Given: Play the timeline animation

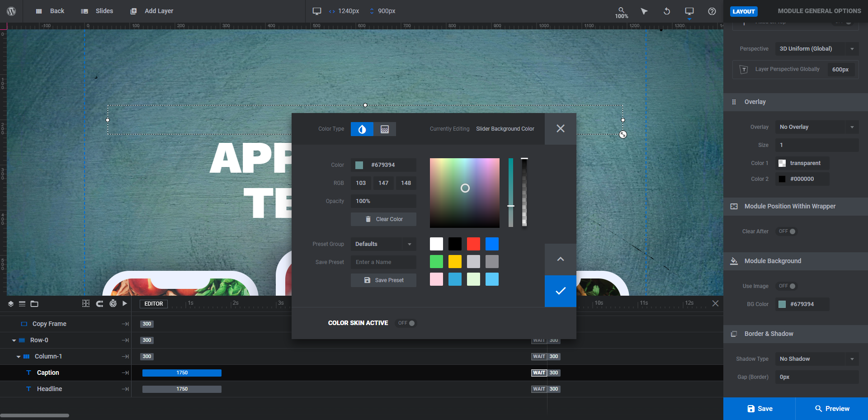Looking at the screenshot, I should [x=125, y=303].
